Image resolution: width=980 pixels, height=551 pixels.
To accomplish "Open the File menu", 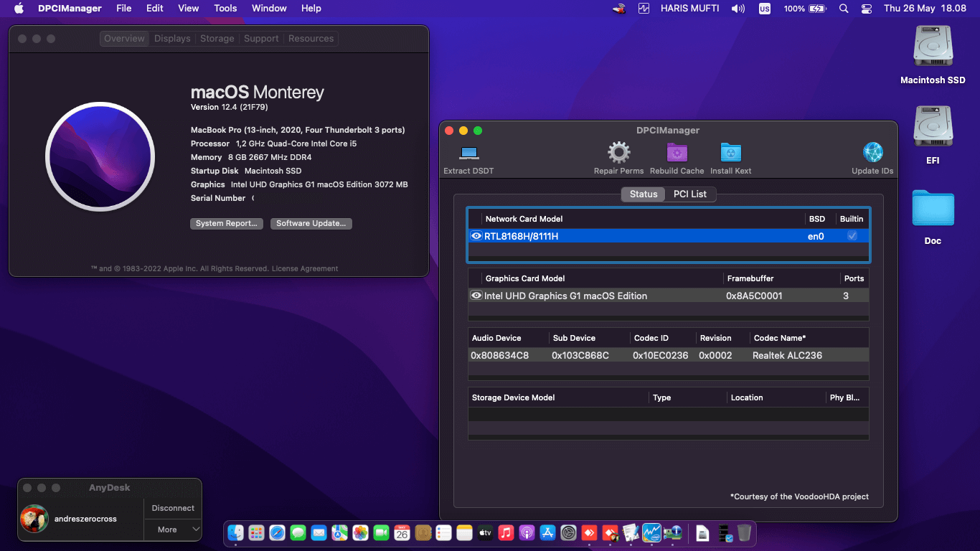I will [x=124, y=9].
